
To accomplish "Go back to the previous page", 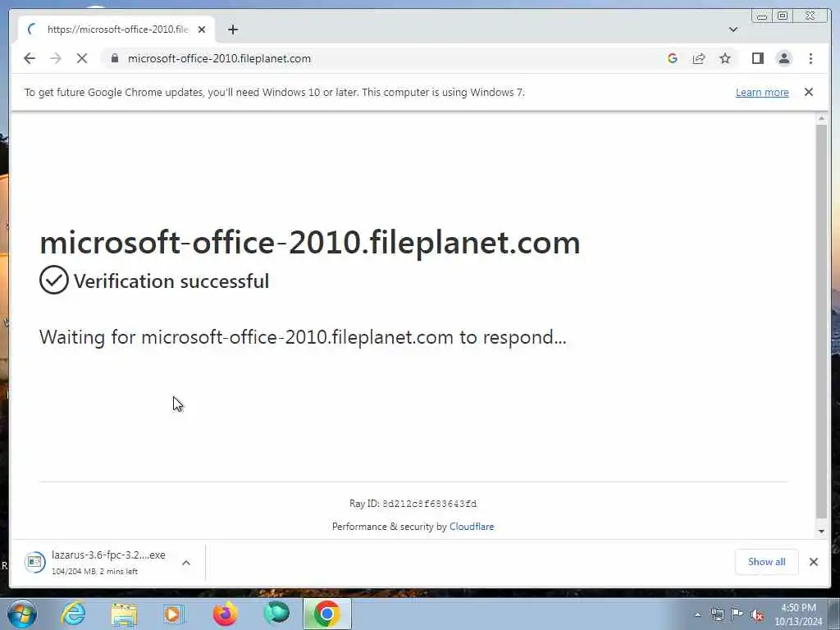I will [x=30, y=58].
